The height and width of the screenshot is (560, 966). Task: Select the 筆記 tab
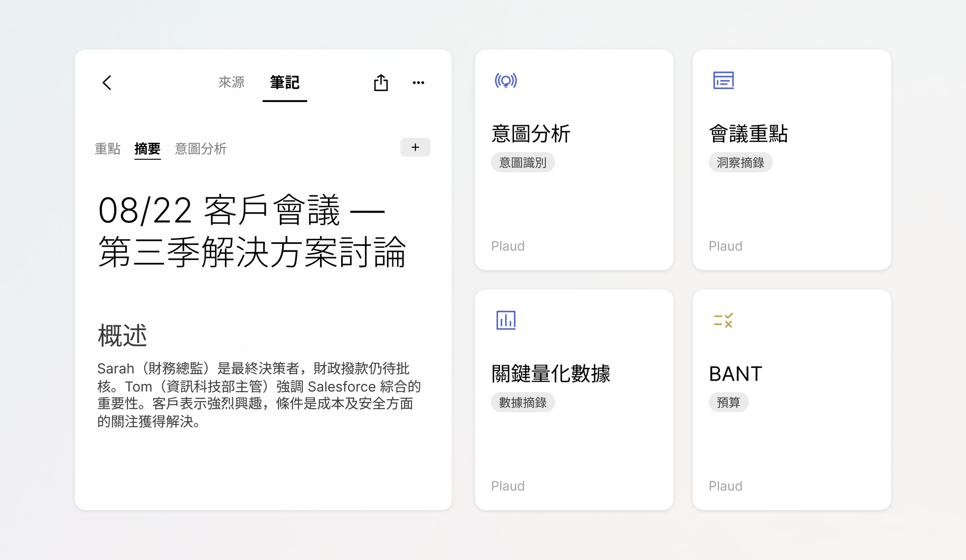tap(285, 82)
